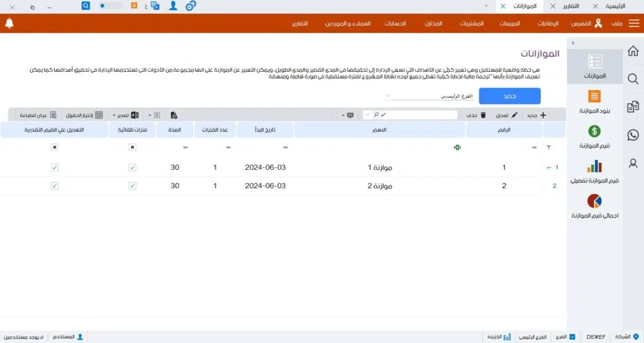Screen dimensions: 644x343
Task: Expand the الفرع الرئيسي branch dropdown
Action: (389, 96)
